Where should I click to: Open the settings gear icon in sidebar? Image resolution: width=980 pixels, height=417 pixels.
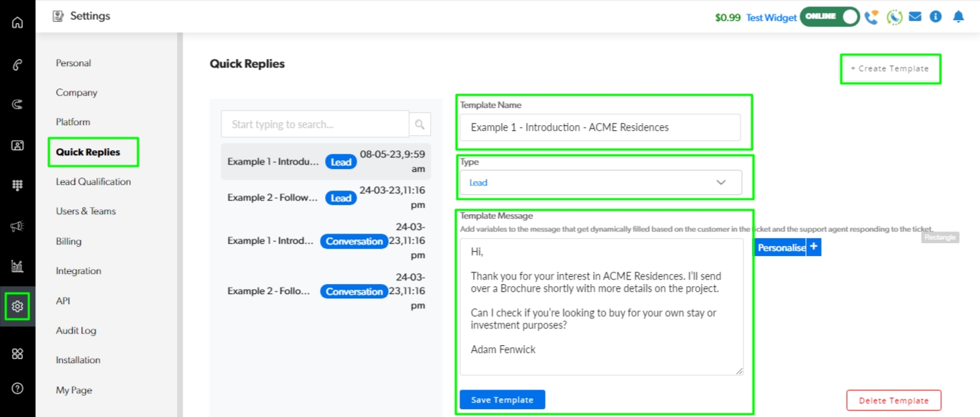pyautogui.click(x=17, y=306)
